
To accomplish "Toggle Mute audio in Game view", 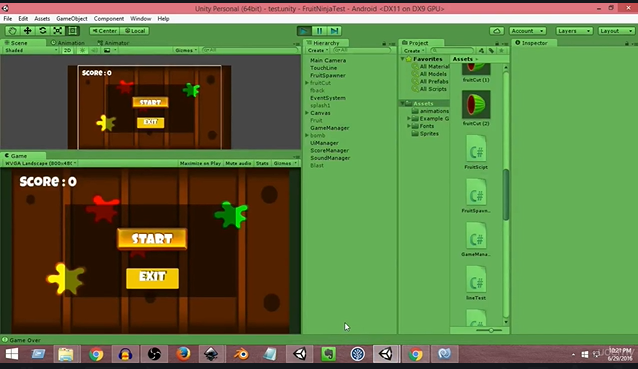I will click(238, 163).
